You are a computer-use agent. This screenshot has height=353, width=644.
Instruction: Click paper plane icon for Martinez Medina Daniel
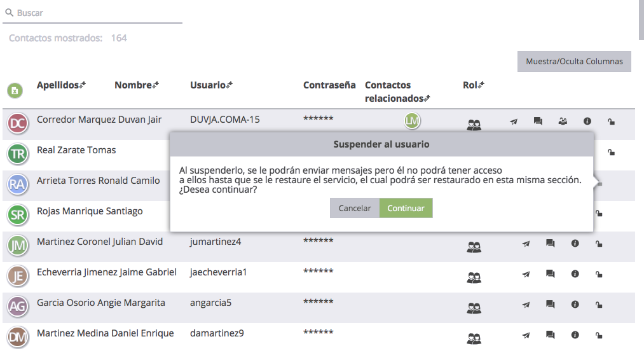[526, 335]
